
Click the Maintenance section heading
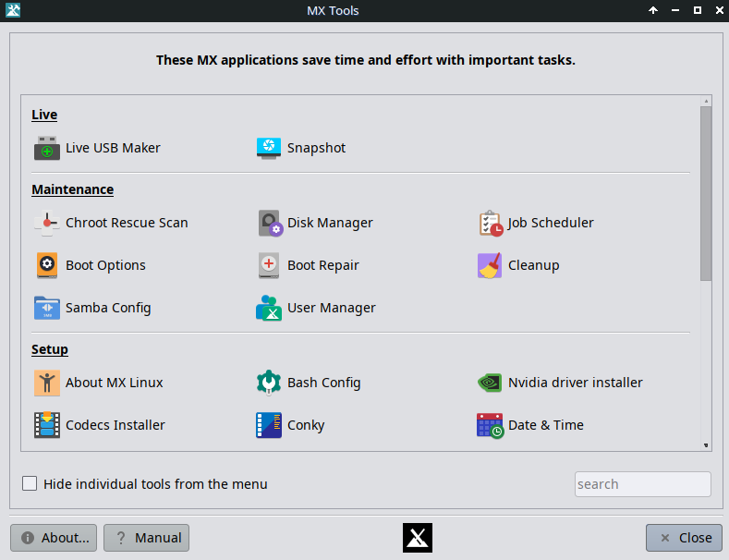click(72, 189)
